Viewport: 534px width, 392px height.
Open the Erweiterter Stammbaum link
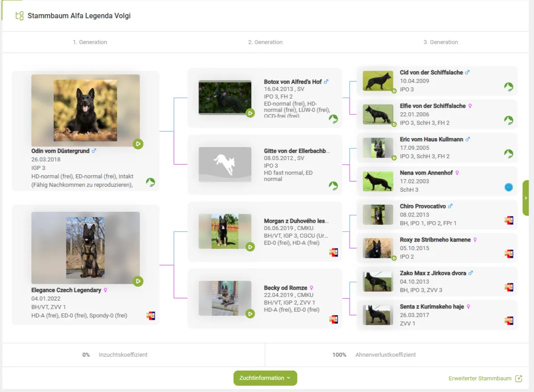coord(480,379)
